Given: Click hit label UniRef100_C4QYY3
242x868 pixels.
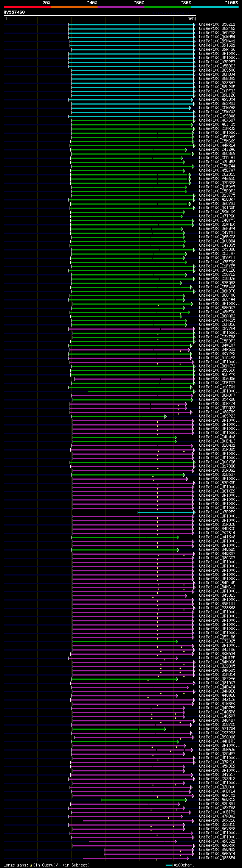Looking at the screenshot, I should tap(217, 220).
